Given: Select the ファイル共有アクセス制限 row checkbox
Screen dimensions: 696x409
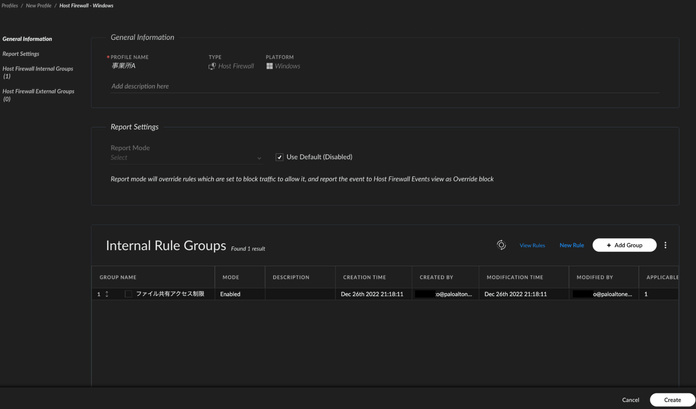Looking at the screenshot, I should [x=129, y=294].
